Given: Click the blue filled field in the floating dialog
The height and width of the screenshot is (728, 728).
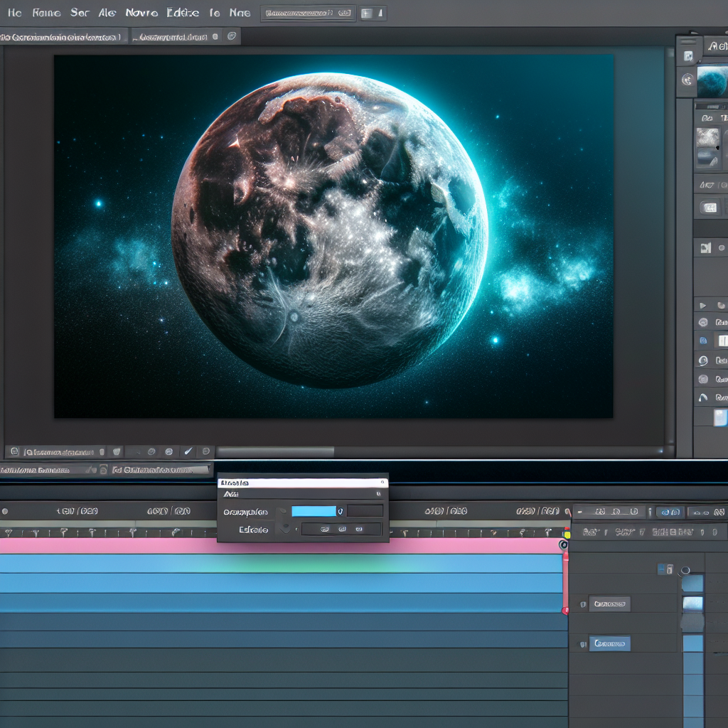Looking at the screenshot, I should (314, 511).
